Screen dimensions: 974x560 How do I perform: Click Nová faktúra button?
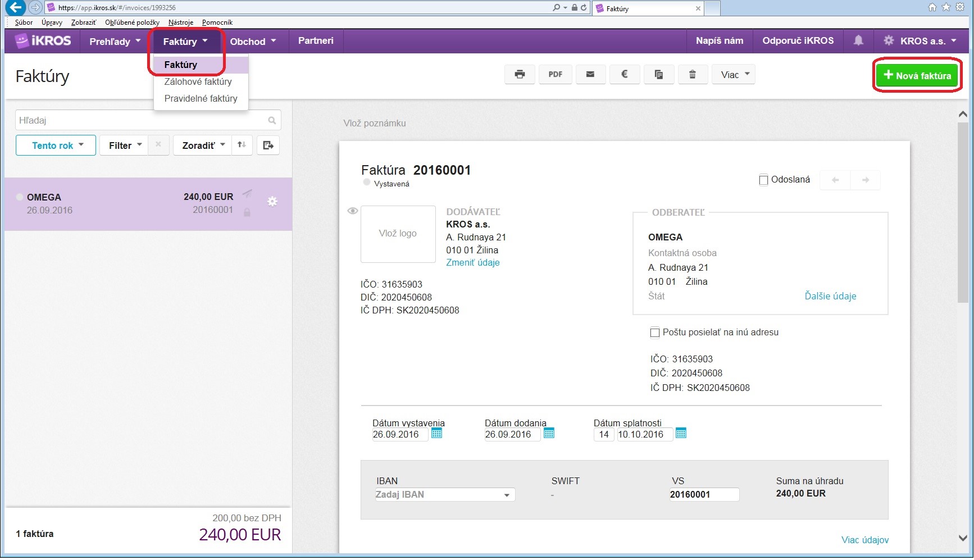click(917, 75)
